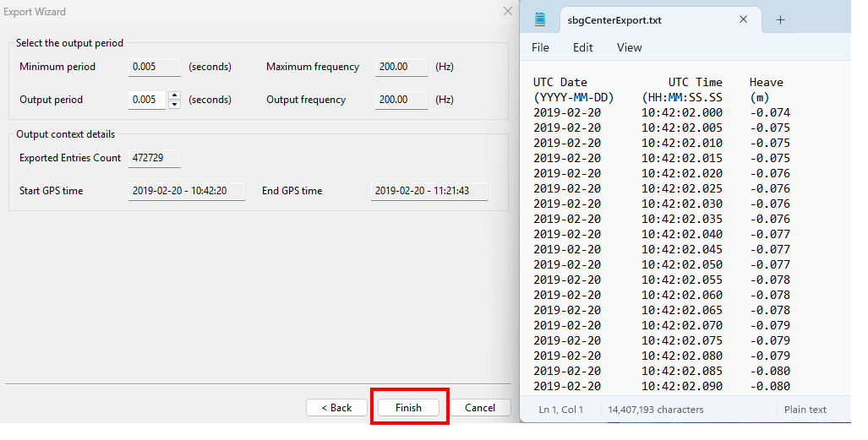Image resolution: width=868 pixels, height=440 pixels.
Task: Click the heave value -0.074
Action: [770, 113]
